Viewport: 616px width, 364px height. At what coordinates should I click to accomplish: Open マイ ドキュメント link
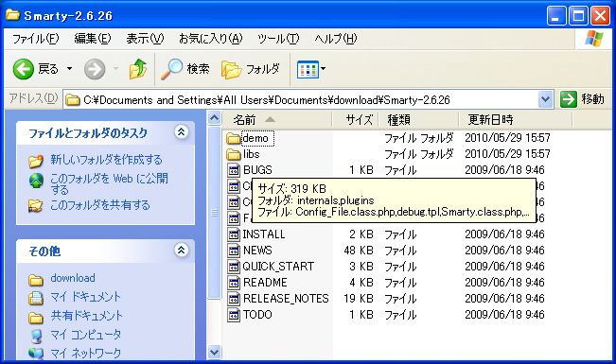[x=85, y=297]
